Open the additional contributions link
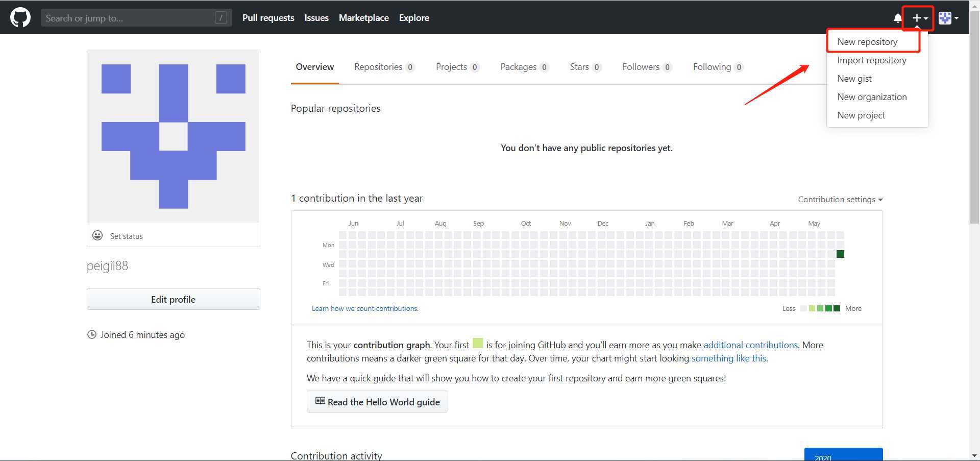 (x=750, y=345)
